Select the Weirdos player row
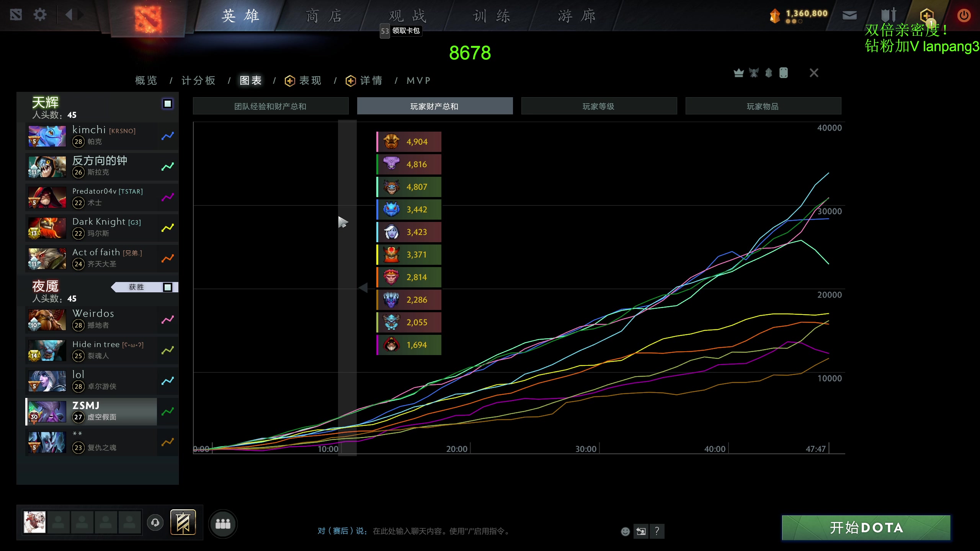Screen dimensions: 980x551 click(91, 320)
